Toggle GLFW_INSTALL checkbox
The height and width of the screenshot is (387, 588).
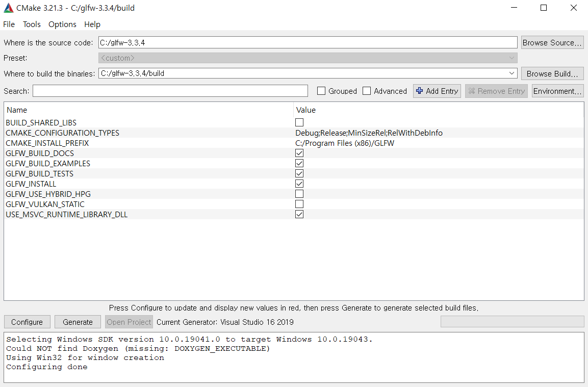point(299,184)
